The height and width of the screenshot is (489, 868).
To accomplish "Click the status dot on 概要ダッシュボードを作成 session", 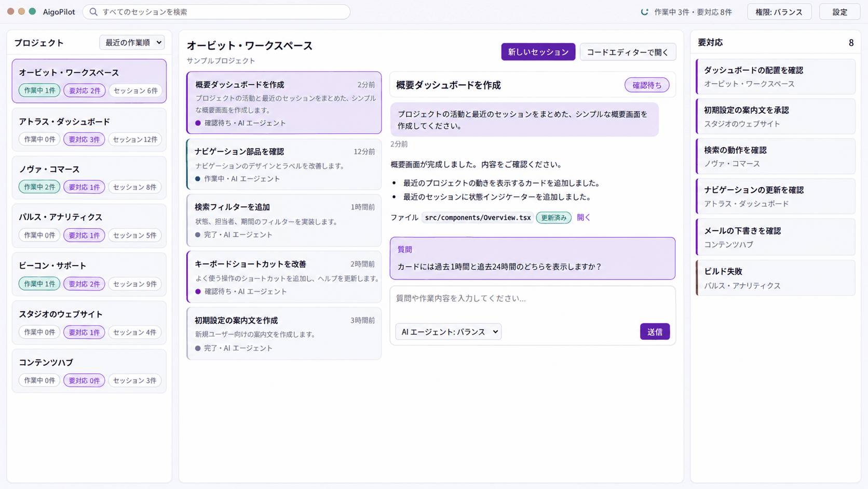I will pos(198,123).
